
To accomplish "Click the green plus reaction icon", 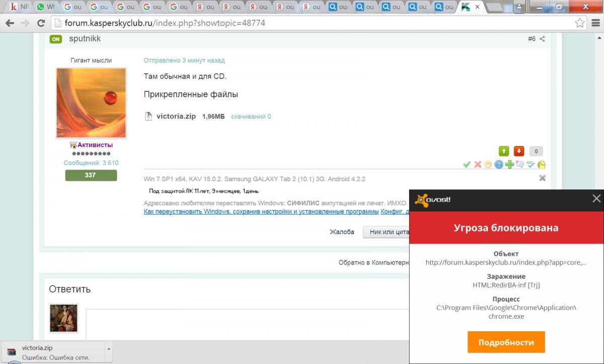I will tap(509, 165).
